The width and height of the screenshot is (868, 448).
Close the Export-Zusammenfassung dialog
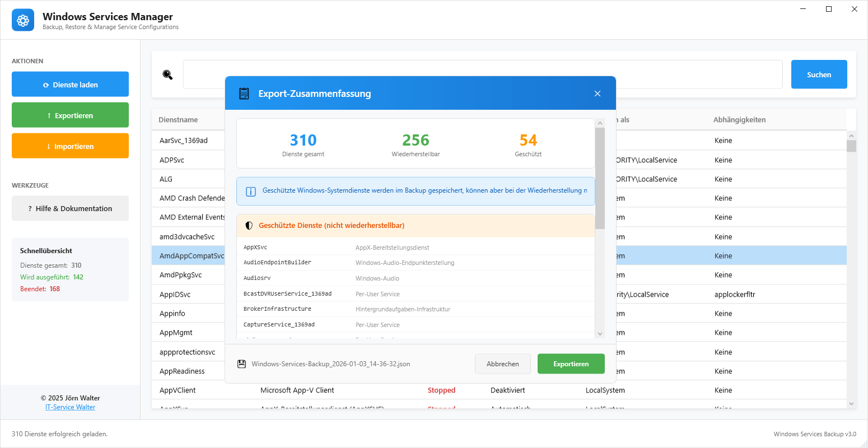pyautogui.click(x=598, y=94)
